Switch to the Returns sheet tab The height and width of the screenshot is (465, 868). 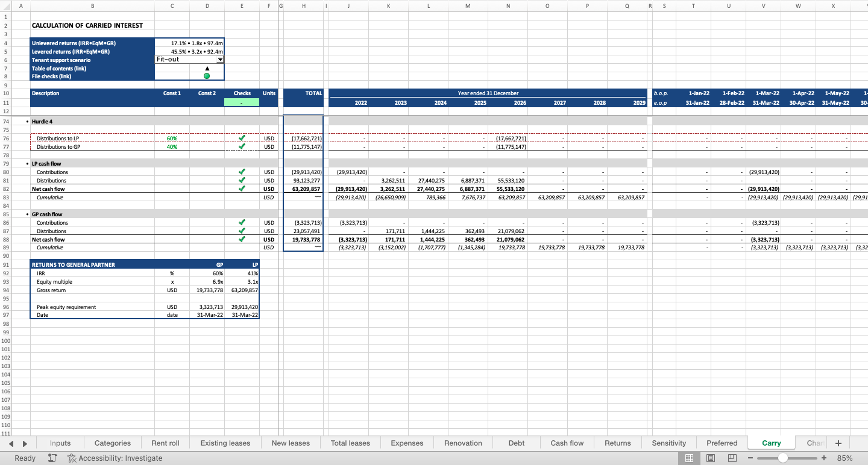[618, 443]
